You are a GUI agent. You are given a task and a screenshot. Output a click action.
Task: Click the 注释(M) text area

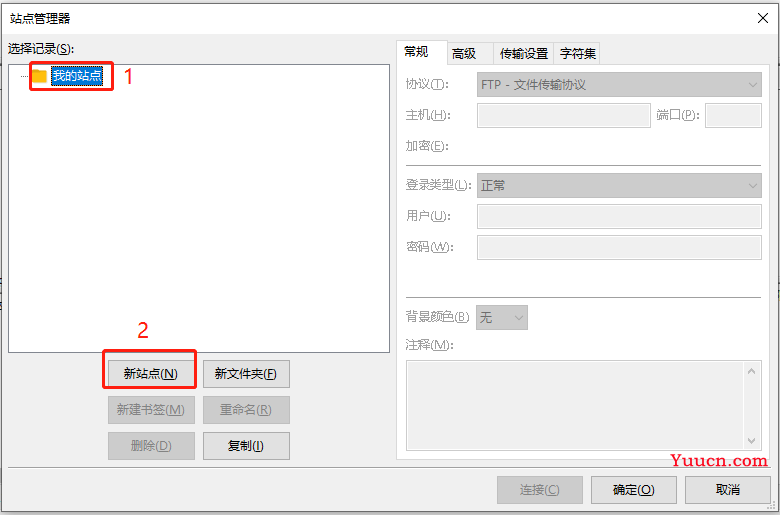coord(575,406)
